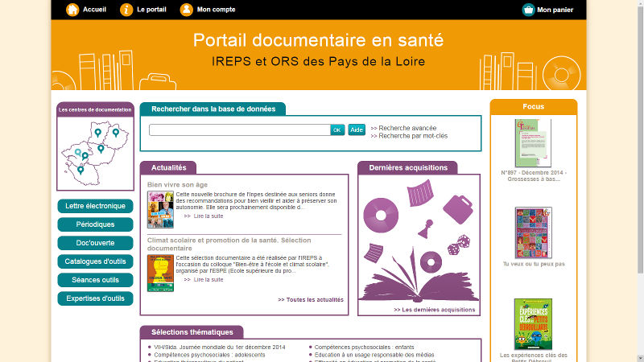Open Toutes les actualités link
This screenshot has height=362, width=644.
[311, 299]
